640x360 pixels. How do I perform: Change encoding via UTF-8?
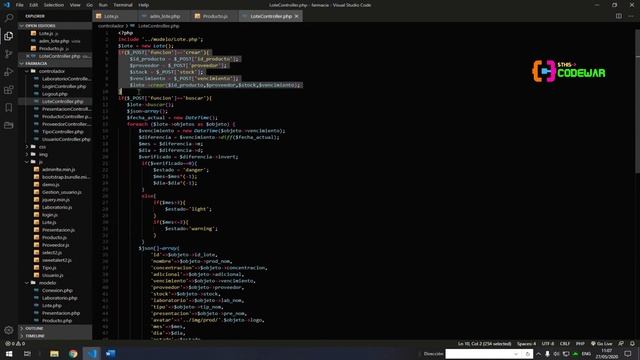[x=548, y=344]
